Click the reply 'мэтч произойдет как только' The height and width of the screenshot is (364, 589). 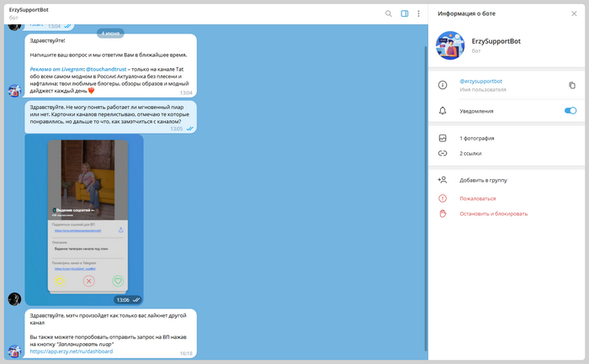tap(111, 333)
